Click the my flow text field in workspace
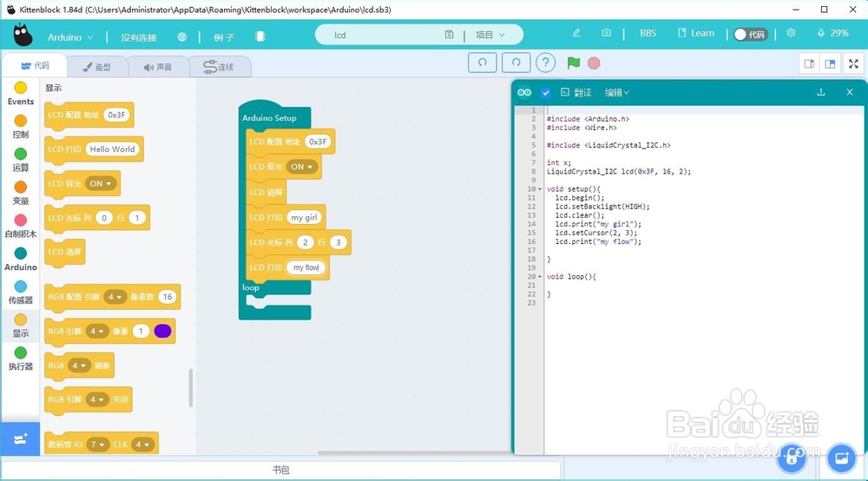868x481 pixels. click(x=306, y=267)
